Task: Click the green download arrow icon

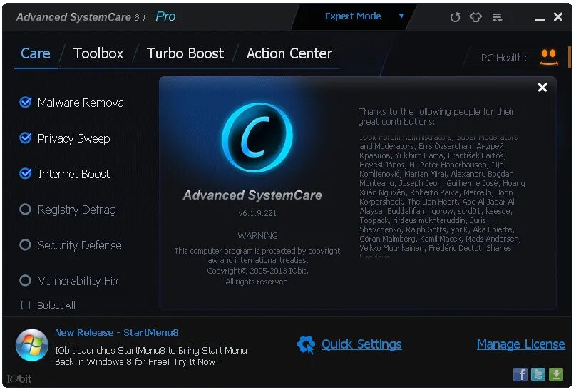Action: tap(556, 374)
